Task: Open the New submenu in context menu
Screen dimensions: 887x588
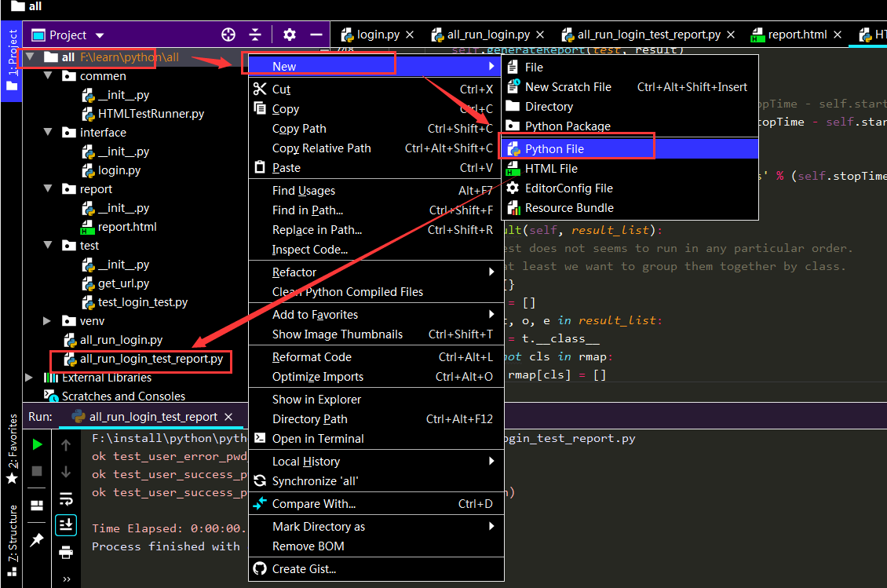Action: coord(376,66)
